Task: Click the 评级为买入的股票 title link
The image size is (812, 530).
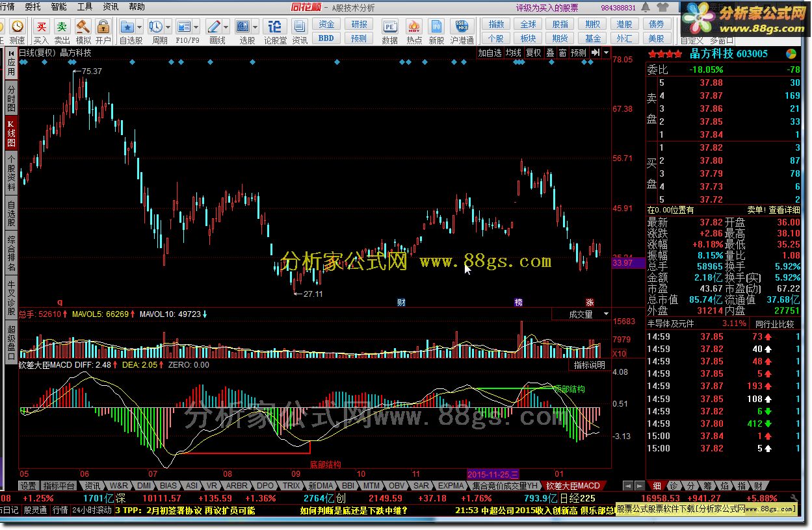Action: pos(547,8)
